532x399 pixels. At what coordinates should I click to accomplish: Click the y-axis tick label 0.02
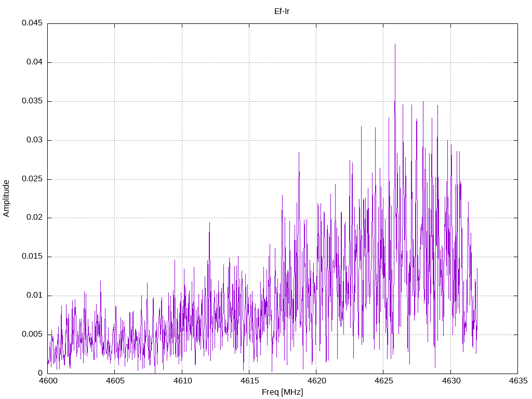35,218
